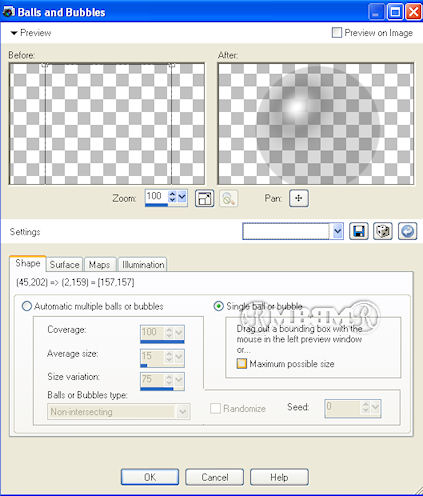Click the save preset floppy disk icon
The height and width of the screenshot is (496, 423).
coord(359,231)
